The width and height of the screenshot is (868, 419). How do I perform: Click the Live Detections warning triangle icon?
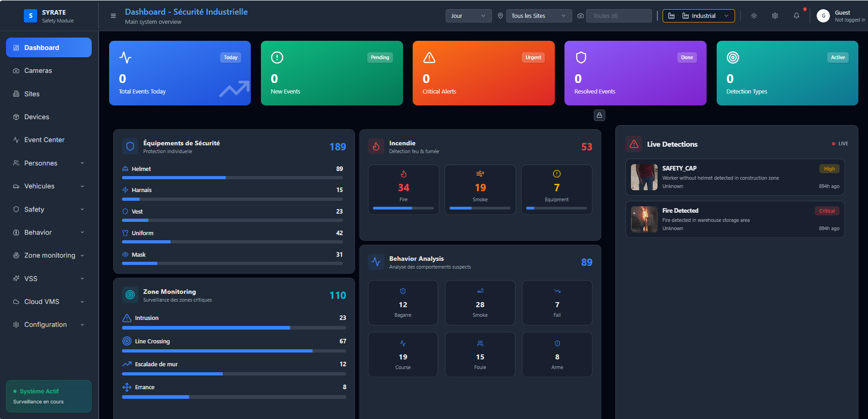634,144
